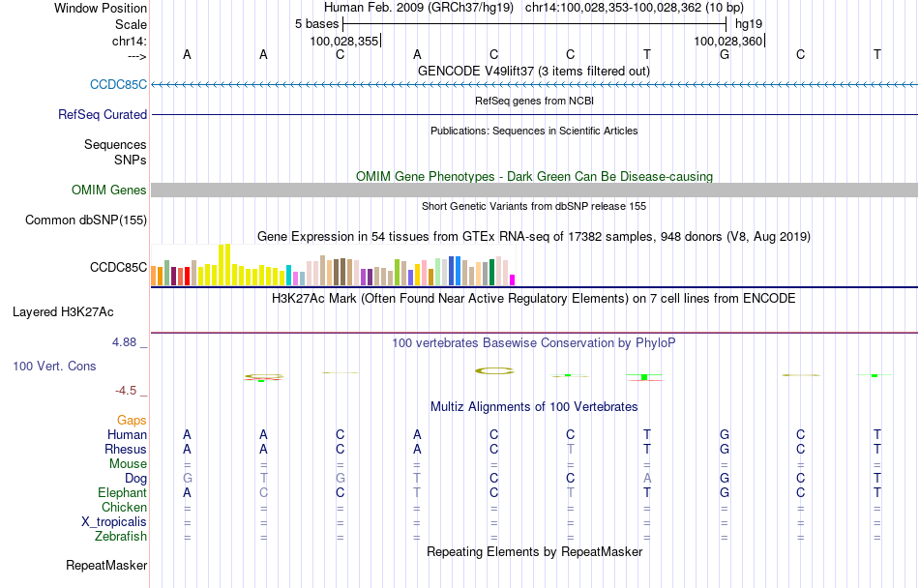Click the -4.5 PhyloP minimum value
Screen dimensions: 919x588
(126, 390)
